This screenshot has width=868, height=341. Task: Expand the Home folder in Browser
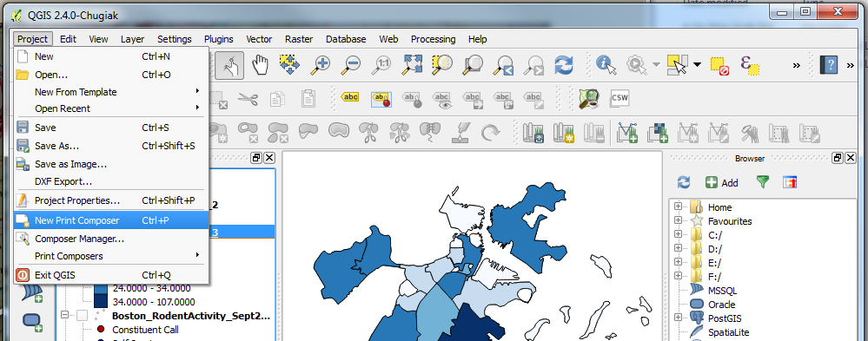click(678, 207)
